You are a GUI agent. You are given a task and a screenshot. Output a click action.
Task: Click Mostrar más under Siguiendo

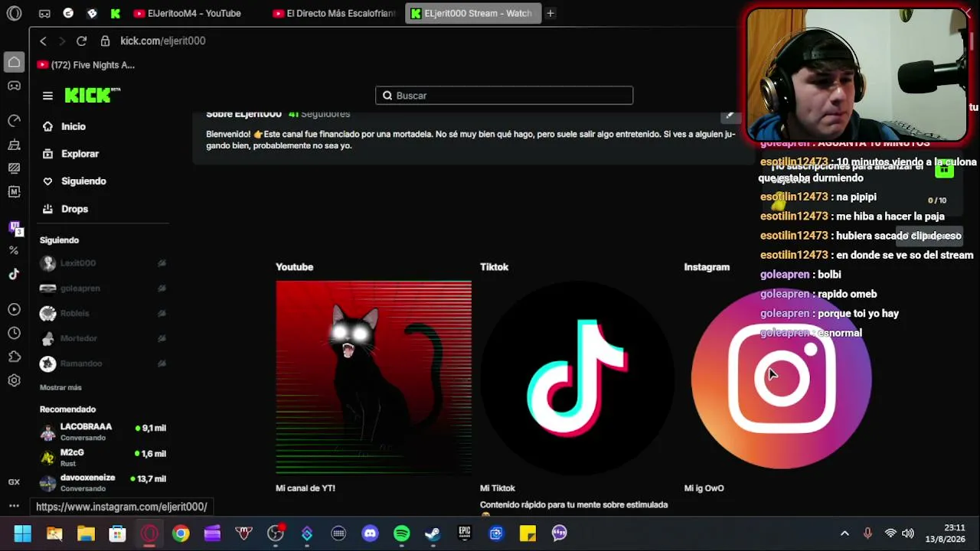[x=60, y=388]
